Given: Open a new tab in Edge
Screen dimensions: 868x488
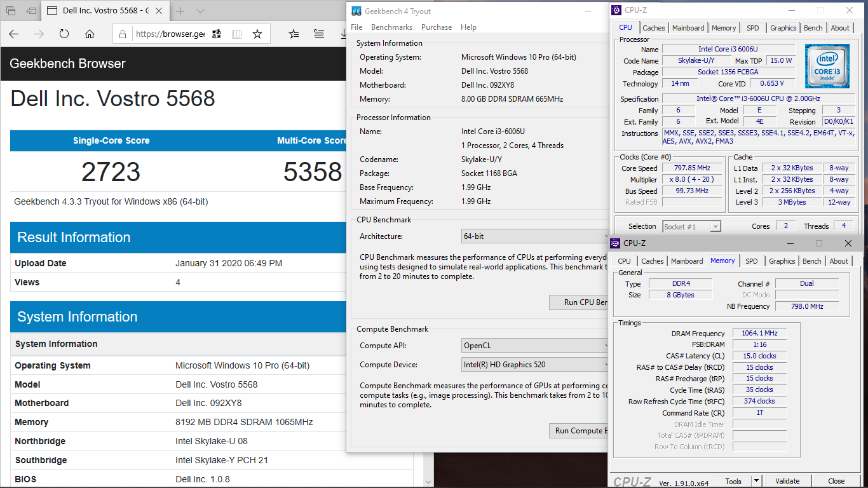Looking at the screenshot, I should [x=180, y=11].
